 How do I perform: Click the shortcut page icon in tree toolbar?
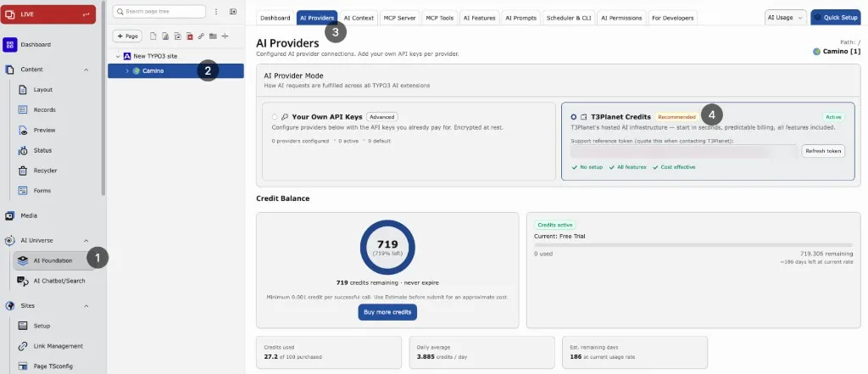(x=177, y=36)
